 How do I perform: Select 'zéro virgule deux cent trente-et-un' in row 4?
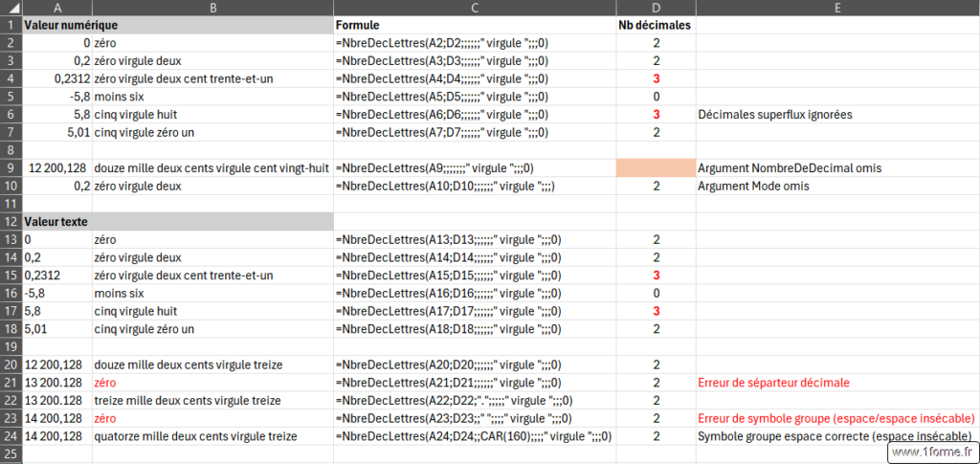[213, 79]
